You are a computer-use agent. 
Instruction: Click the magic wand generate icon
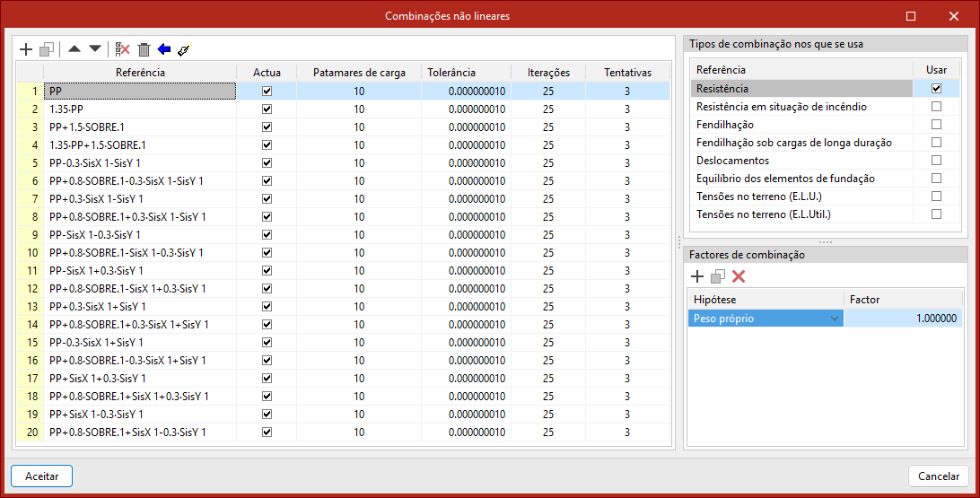(184, 50)
